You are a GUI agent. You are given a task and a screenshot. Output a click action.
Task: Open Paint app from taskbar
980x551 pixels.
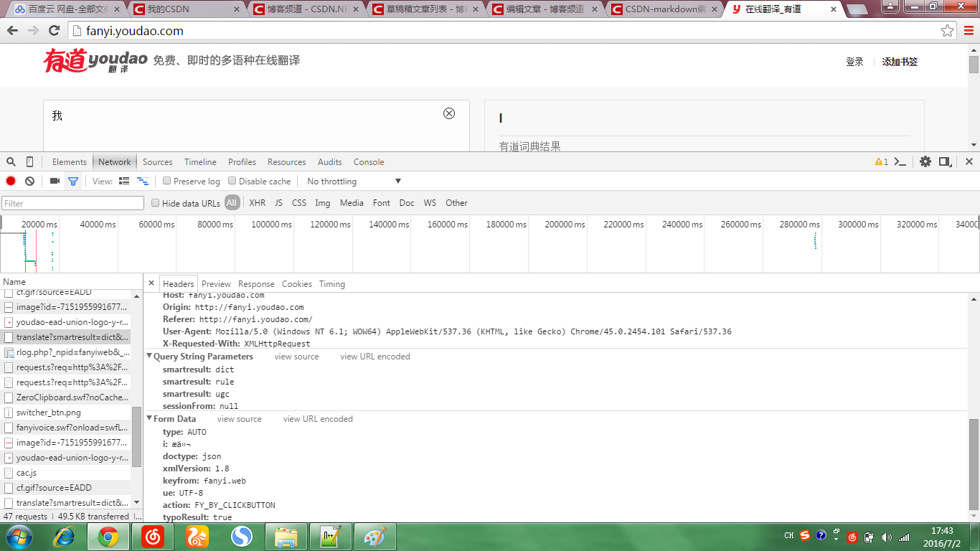coord(375,536)
